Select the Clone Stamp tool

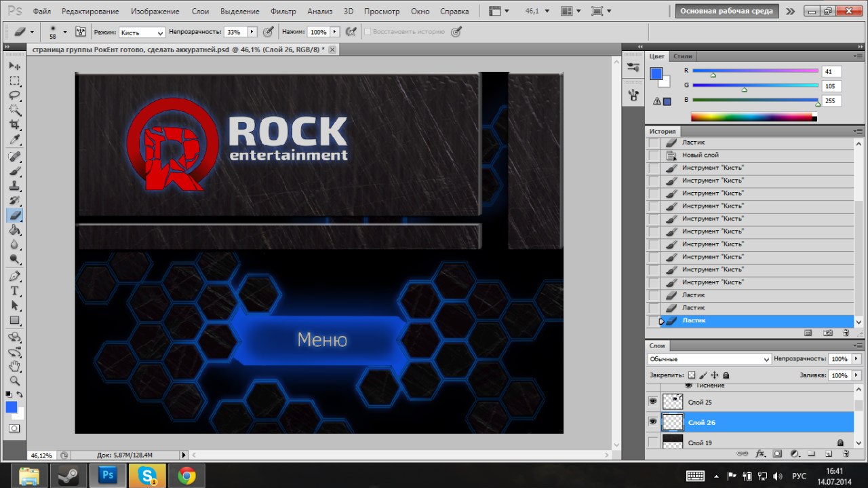click(14, 186)
